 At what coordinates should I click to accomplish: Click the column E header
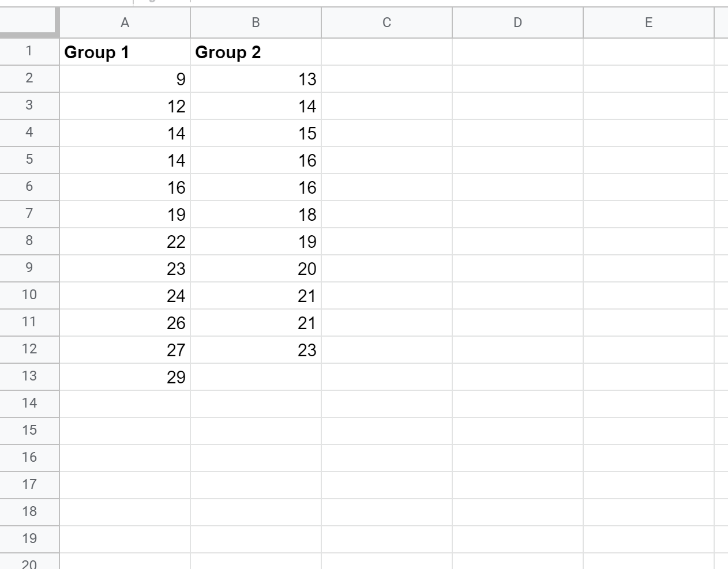648,22
